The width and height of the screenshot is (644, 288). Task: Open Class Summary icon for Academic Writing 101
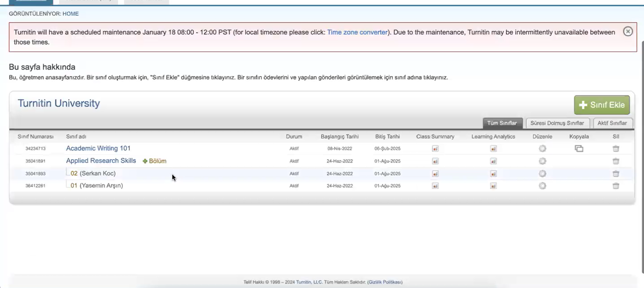[435, 149]
